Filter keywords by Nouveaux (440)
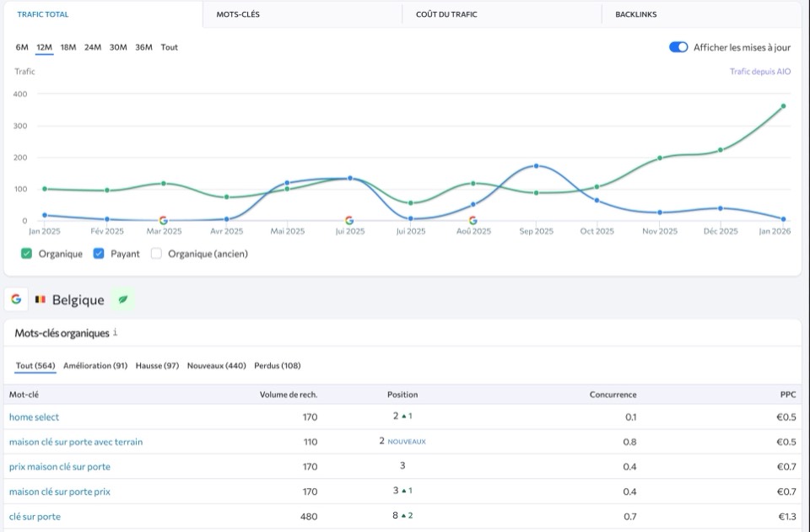The image size is (810, 532). click(x=216, y=366)
